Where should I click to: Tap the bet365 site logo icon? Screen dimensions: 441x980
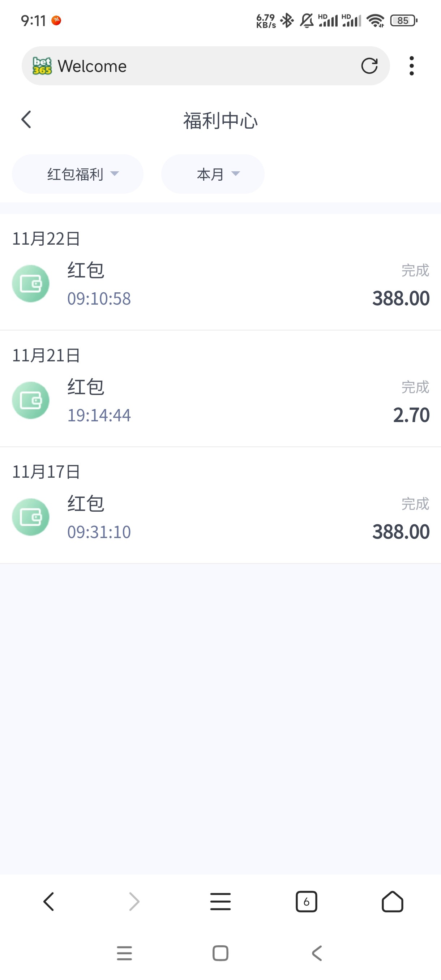coord(42,66)
